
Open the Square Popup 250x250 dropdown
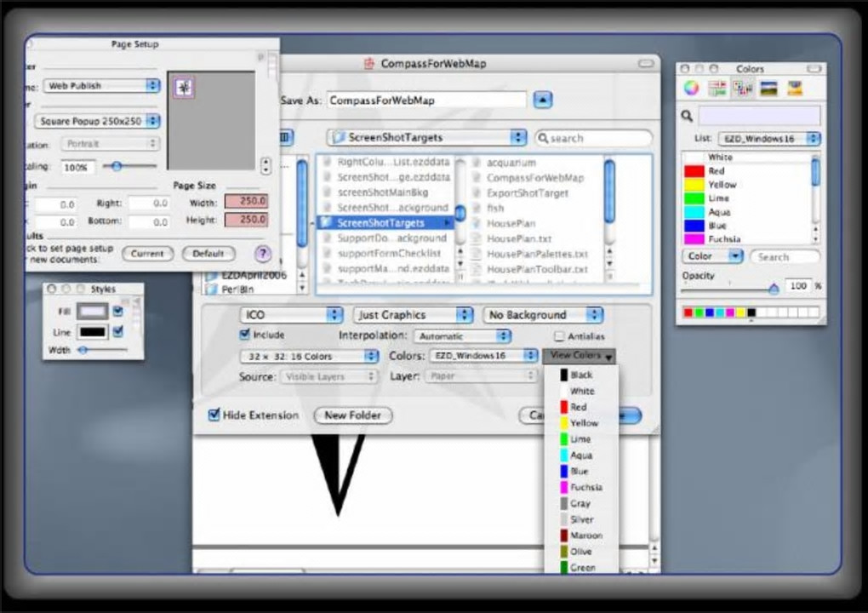(97, 121)
